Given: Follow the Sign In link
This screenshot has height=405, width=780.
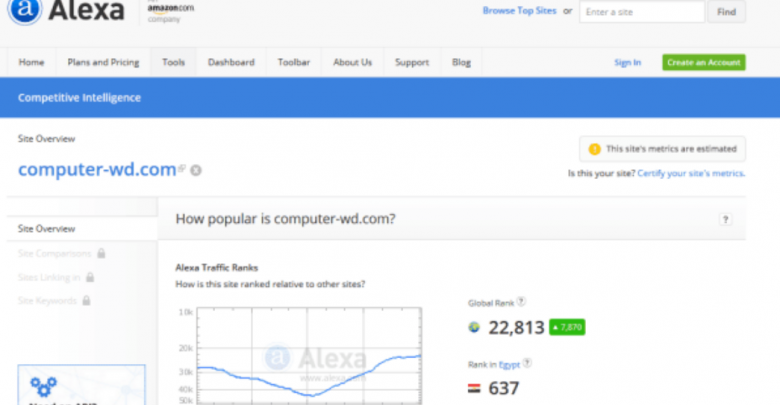Looking at the screenshot, I should click(627, 62).
